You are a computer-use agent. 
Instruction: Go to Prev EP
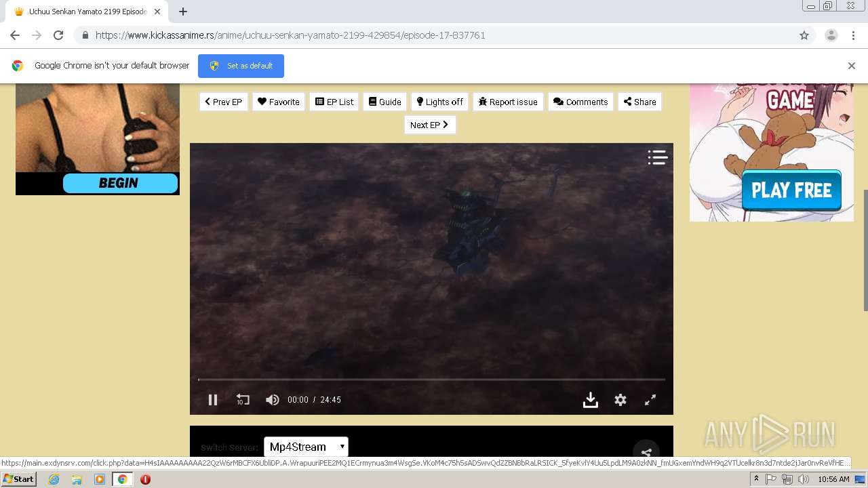pyautogui.click(x=224, y=102)
